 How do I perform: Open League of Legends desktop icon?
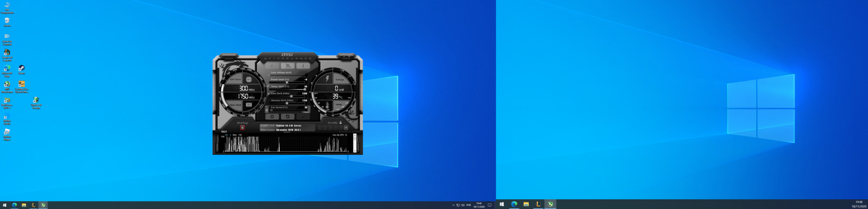(x=7, y=55)
